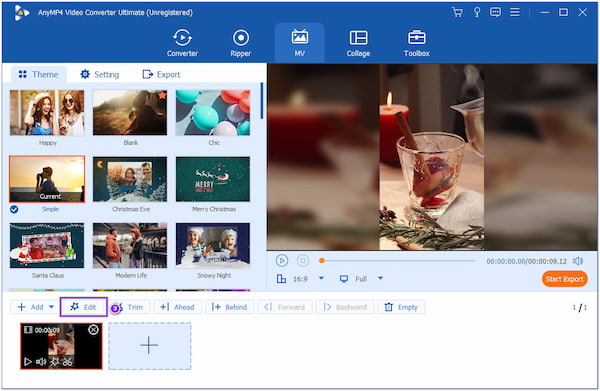Image resolution: width=600 pixels, height=391 pixels.
Task: Mute the preview volume icon
Action: tap(577, 261)
